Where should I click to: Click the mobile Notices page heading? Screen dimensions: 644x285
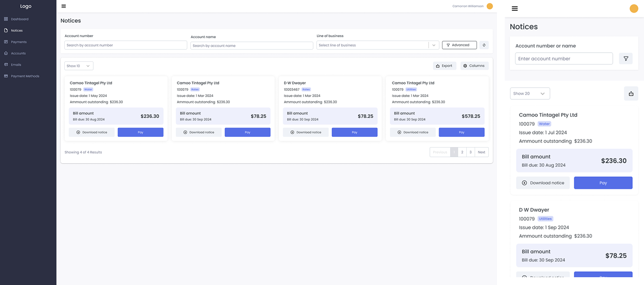click(x=524, y=27)
